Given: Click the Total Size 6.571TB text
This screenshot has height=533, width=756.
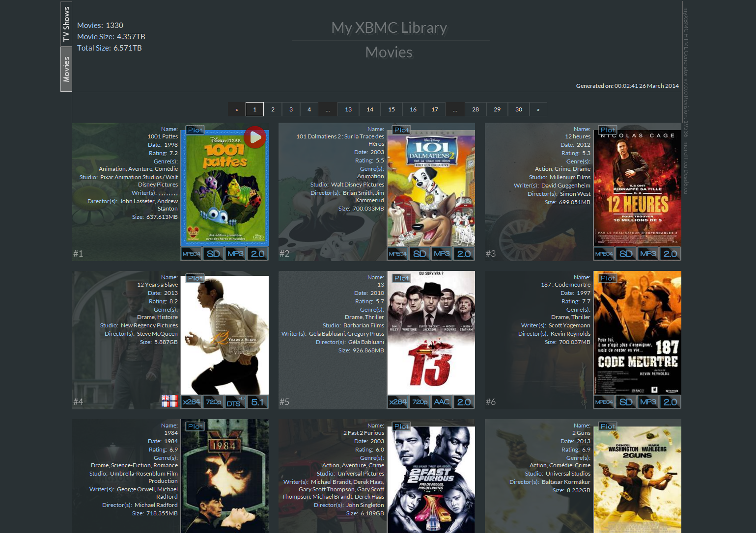Looking at the screenshot, I should click(110, 48).
